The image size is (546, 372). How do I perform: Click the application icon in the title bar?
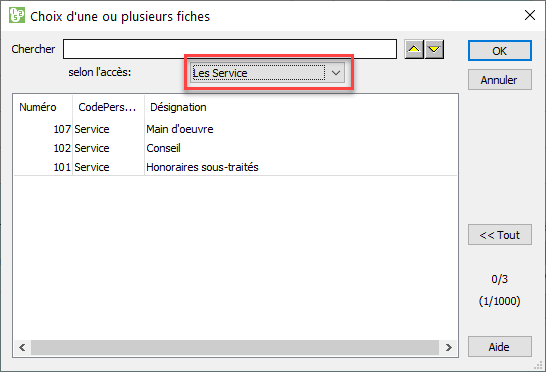click(17, 15)
